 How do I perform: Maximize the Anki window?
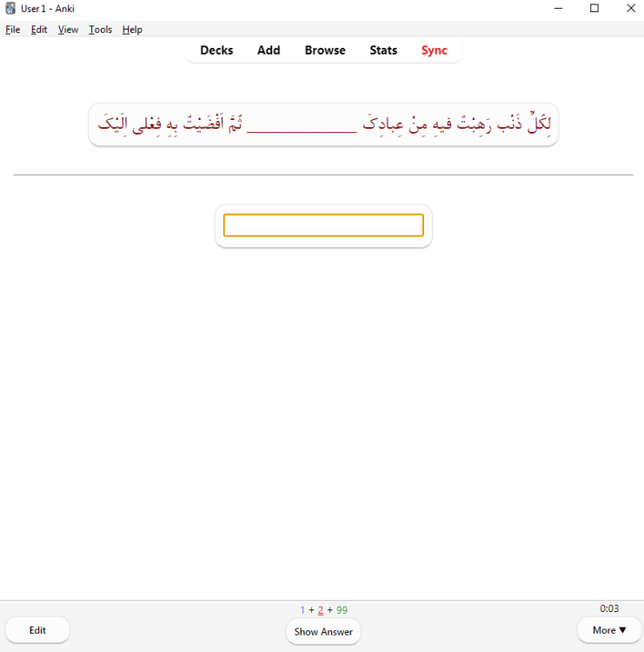594,9
